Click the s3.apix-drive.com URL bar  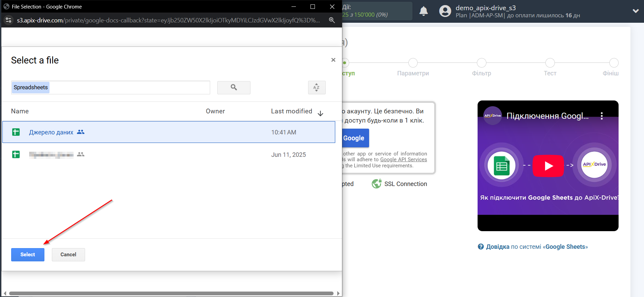pyautogui.click(x=168, y=20)
